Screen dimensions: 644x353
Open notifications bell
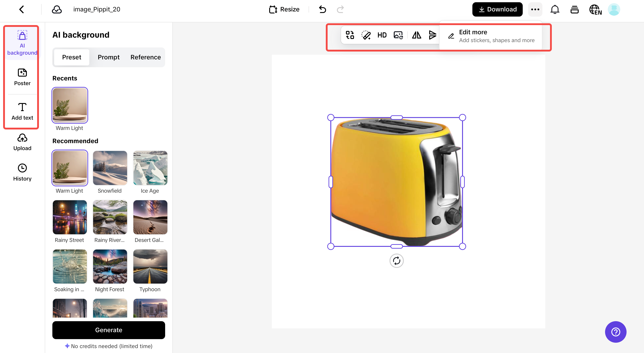tap(555, 9)
